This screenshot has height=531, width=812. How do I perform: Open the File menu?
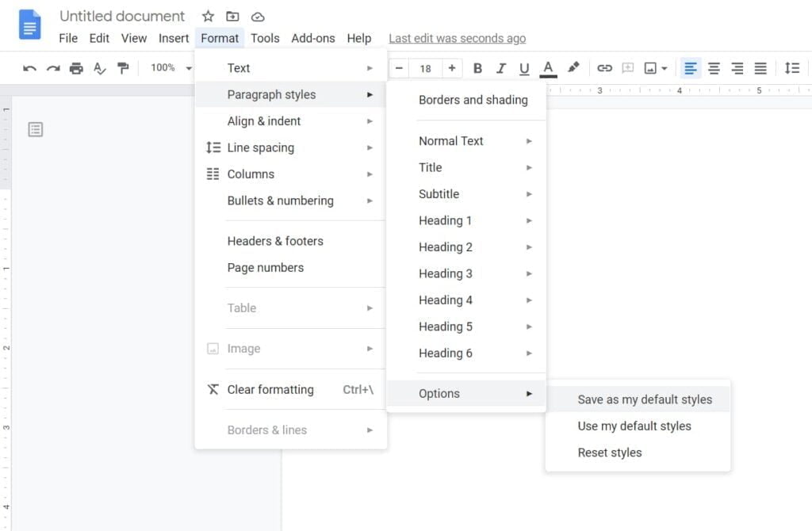click(x=68, y=38)
